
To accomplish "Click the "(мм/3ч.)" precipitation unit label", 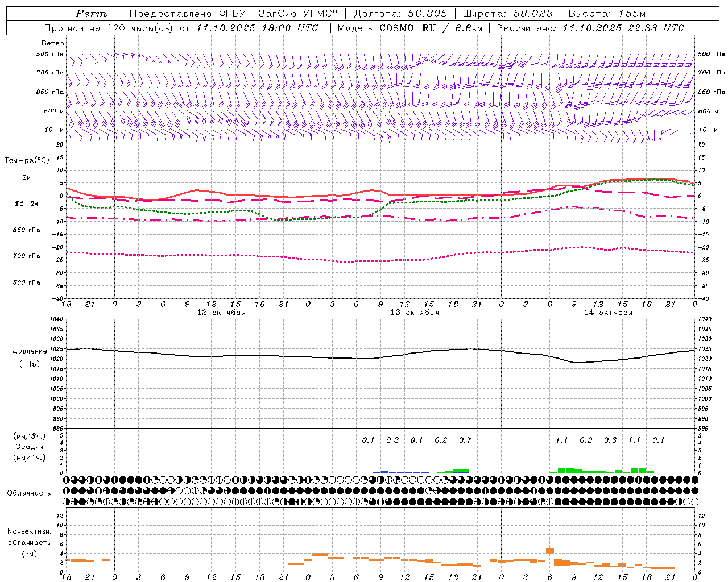I will click(x=30, y=436).
